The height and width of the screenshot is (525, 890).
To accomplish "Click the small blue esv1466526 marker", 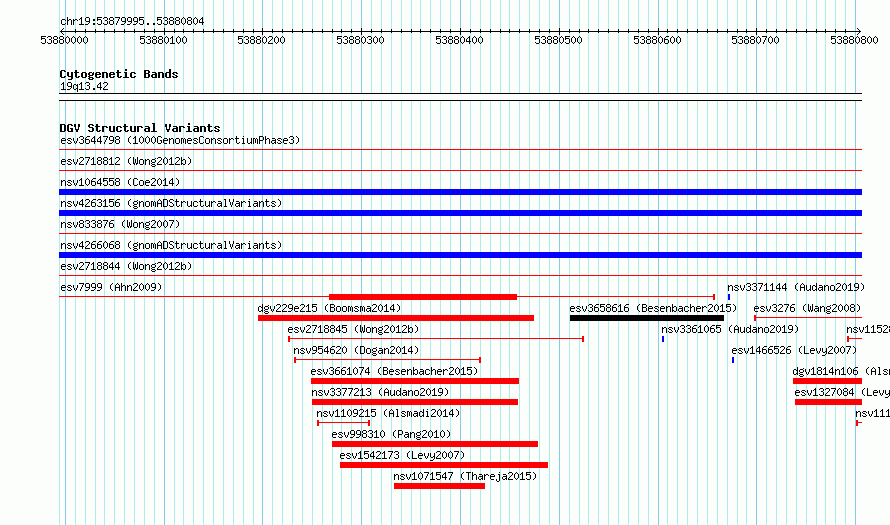I will [733, 360].
